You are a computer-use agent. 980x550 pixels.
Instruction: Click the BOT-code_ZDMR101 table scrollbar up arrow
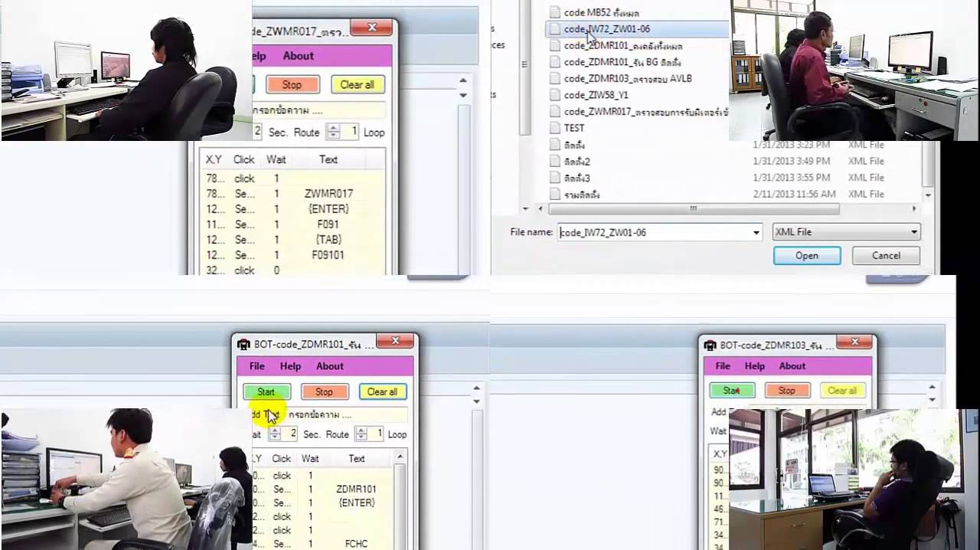[x=400, y=457]
